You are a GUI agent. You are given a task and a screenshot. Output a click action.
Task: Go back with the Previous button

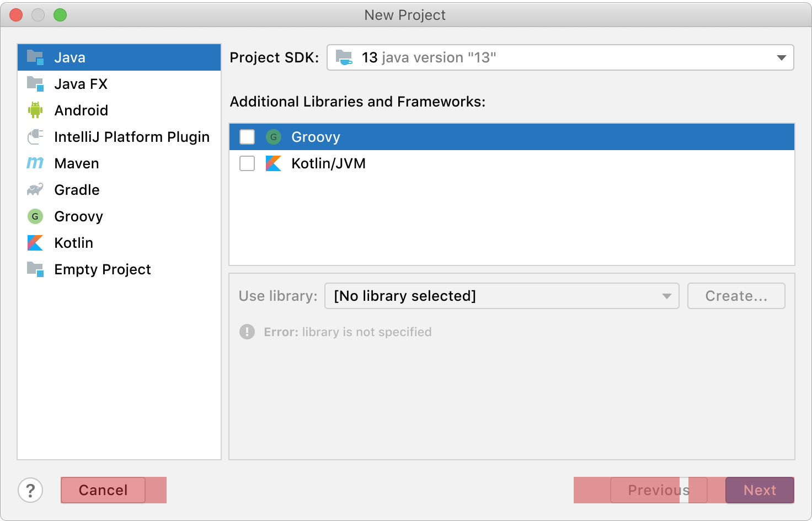[659, 490]
